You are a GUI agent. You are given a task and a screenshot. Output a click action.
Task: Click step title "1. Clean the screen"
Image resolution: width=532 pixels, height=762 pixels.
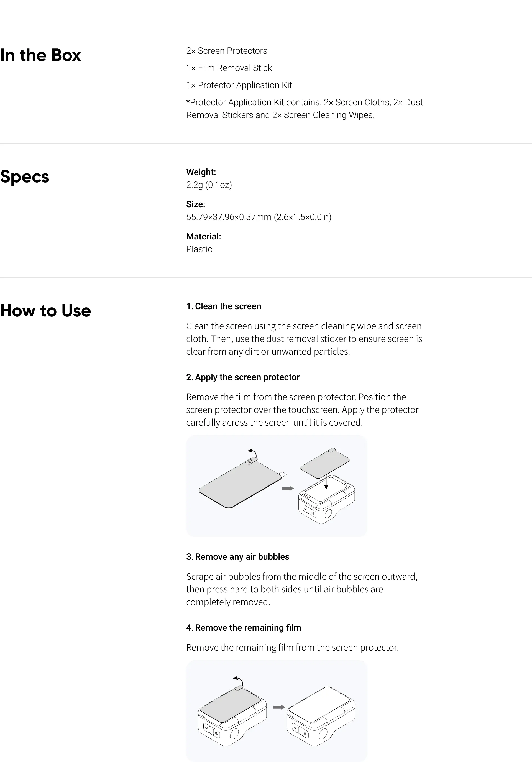tap(224, 306)
